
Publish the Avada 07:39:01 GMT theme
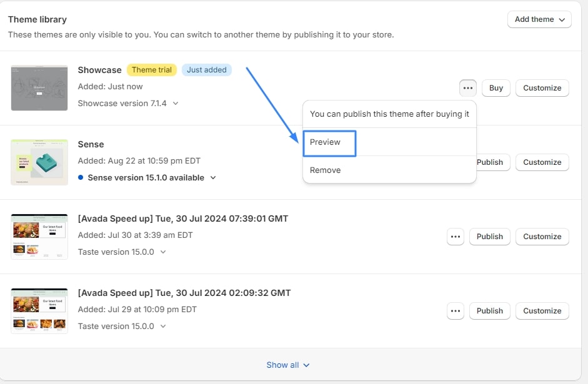pos(490,237)
